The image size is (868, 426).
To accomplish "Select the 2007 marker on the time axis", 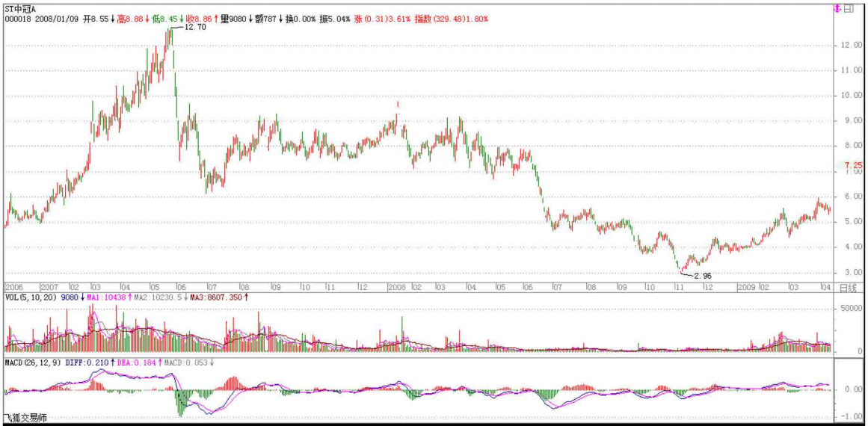I will pos(50,287).
